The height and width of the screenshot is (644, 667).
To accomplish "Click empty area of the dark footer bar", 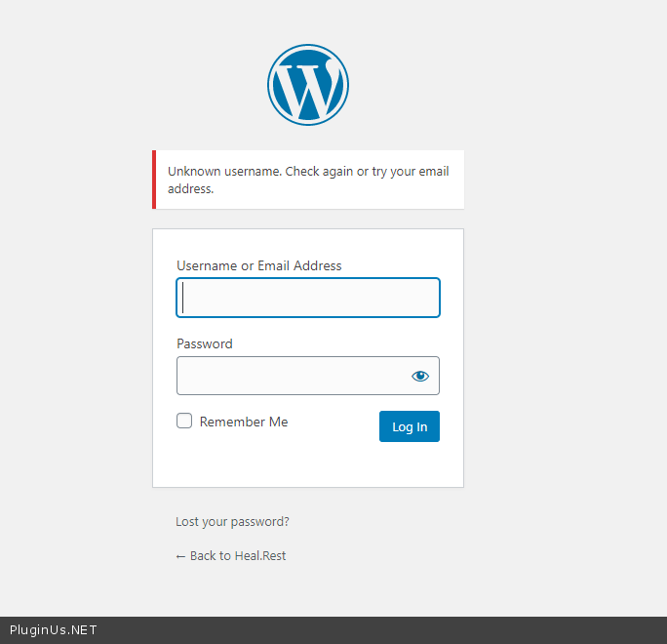I will [390, 630].
